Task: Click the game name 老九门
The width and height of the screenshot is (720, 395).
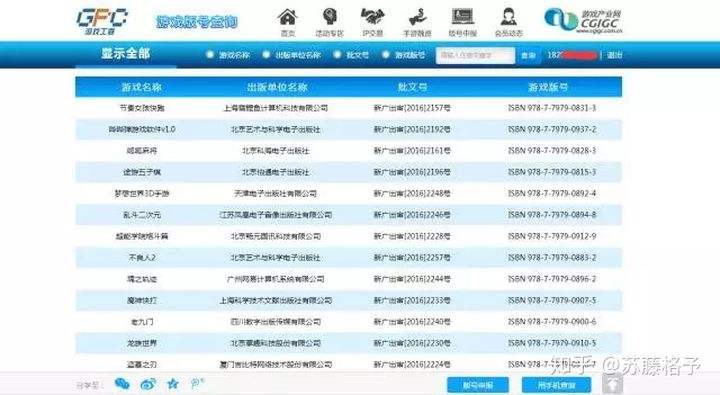Action: click(141, 322)
